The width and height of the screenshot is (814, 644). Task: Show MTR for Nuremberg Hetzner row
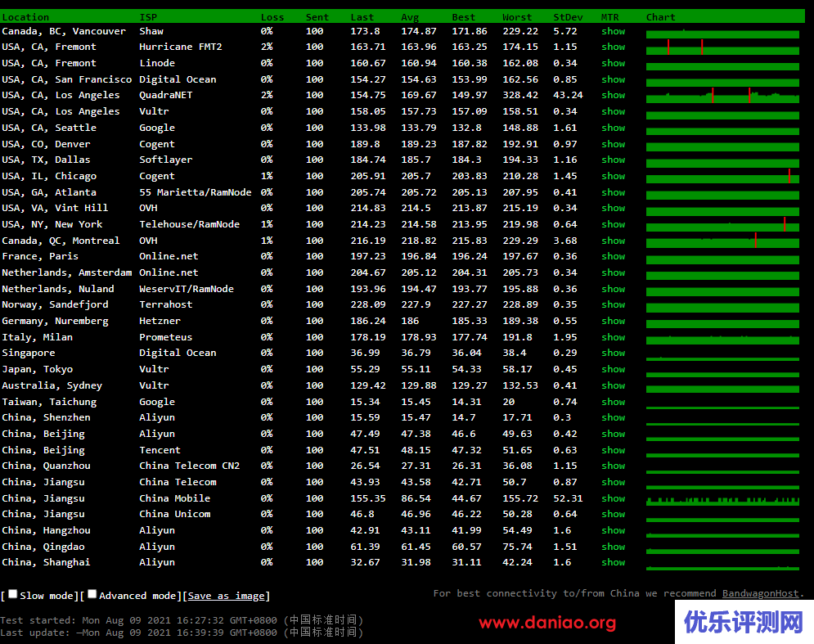[x=613, y=321]
